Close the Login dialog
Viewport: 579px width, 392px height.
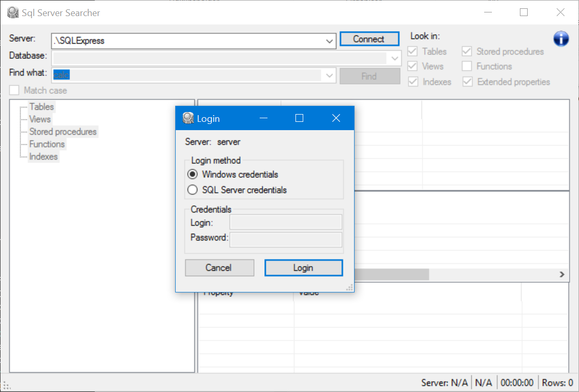[336, 118]
